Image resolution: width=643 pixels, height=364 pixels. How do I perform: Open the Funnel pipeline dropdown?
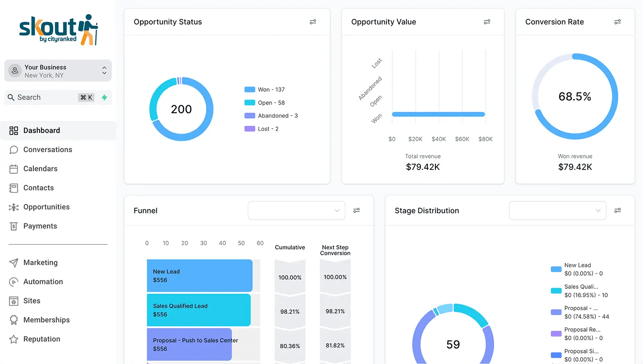pos(296,210)
